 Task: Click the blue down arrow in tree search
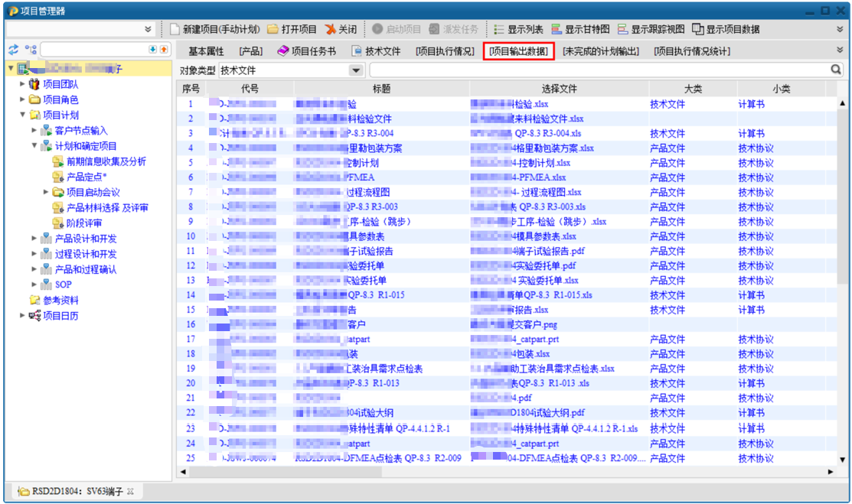[152, 49]
